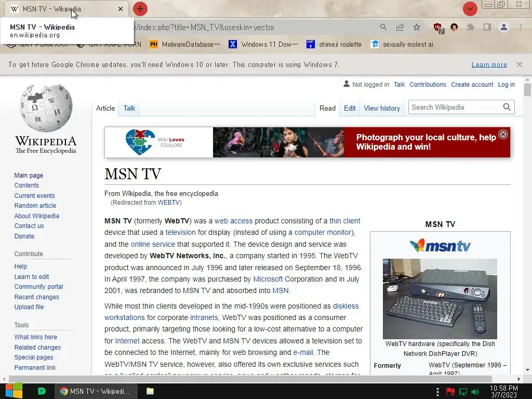Click the Wikipedia globe logo
Screen dimensions: 532x399
pyautogui.click(x=46, y=108)
